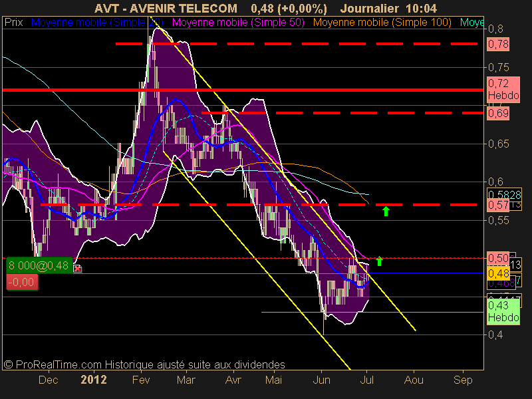The width and height of the screenshot is (532, 399).
Task: Select the solid red 0,72 horizontal line
Action: (x=243, y=90)
